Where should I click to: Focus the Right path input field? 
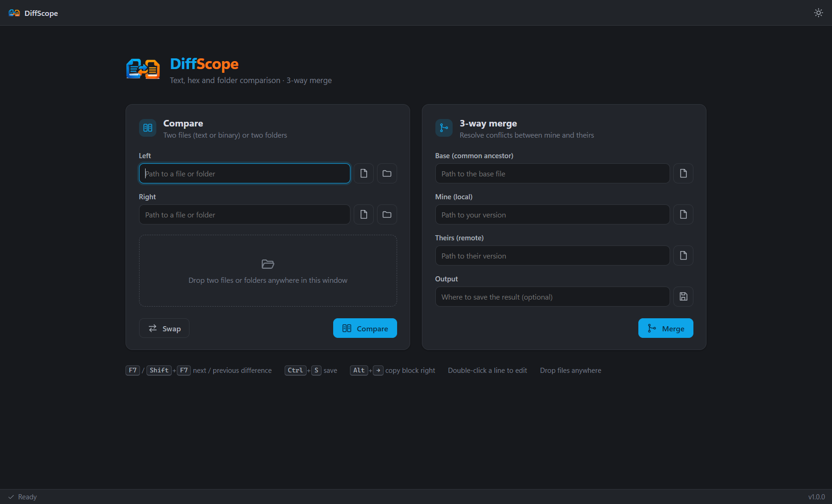pos(245,215)
